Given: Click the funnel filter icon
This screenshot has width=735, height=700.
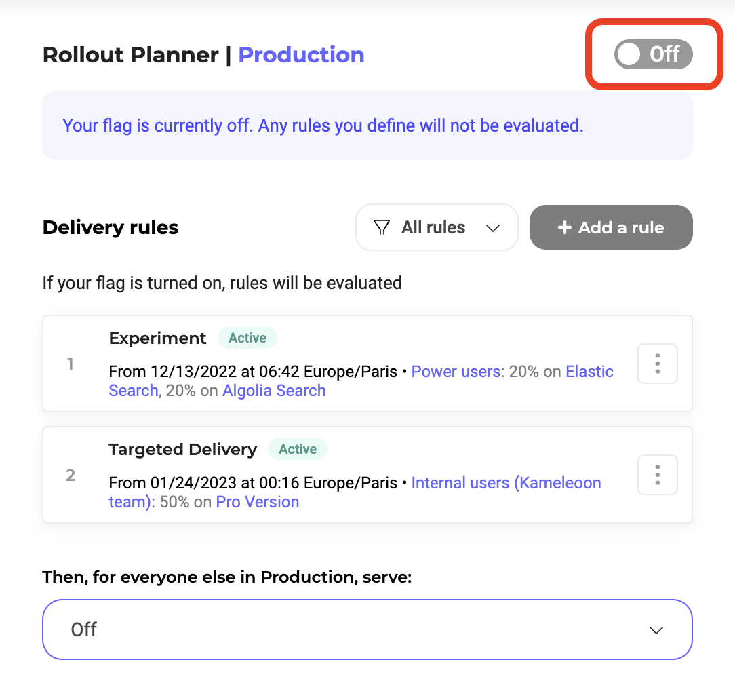Looking at the screenshot, I should 382,228.
